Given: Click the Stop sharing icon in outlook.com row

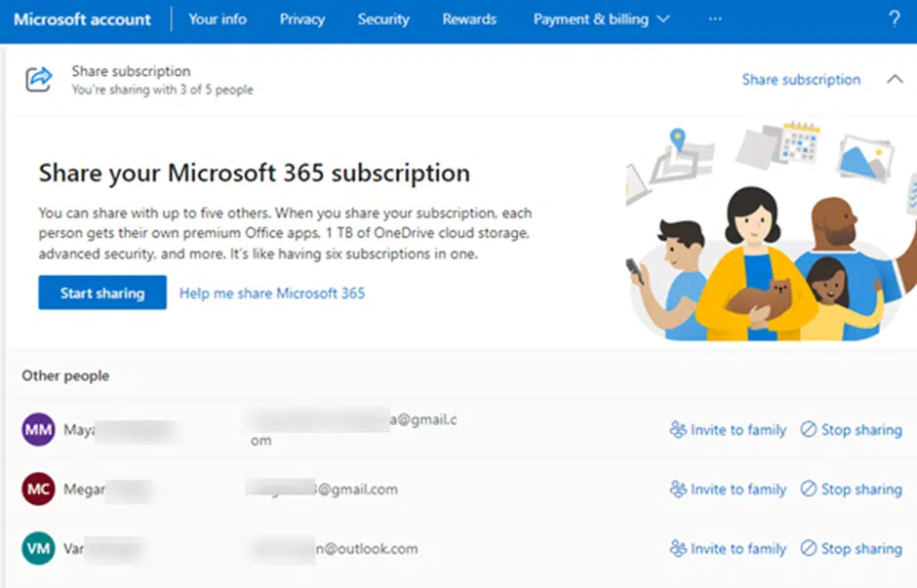Looking at the screenshot, I should (x=808, y=548).
